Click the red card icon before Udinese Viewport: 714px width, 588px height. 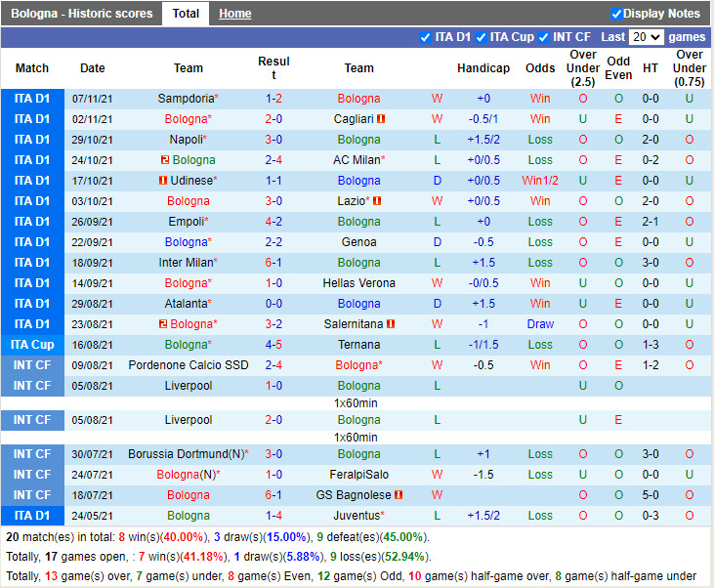pos(162,181)
